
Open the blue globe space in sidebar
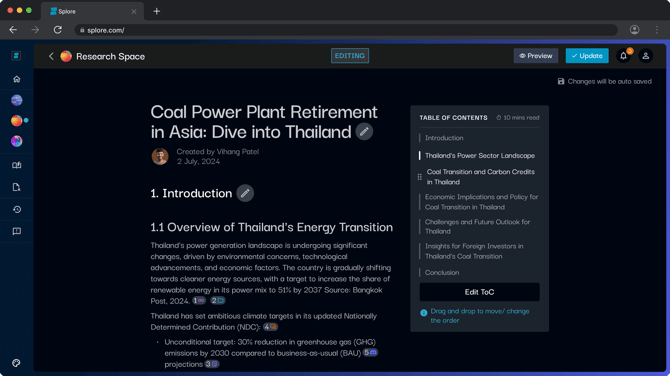point(17,100)
